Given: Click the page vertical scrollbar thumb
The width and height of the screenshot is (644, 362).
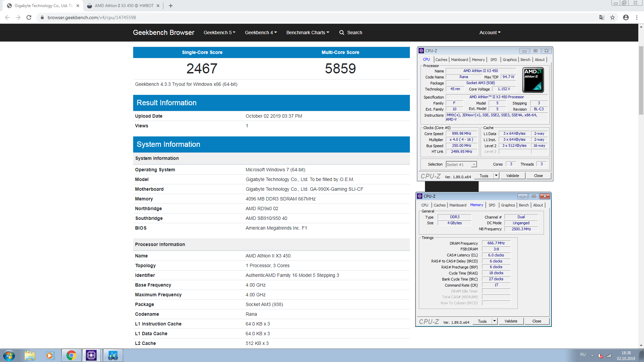Looking at the screenshot, I should pyautogui.click(x=641, y=80).
